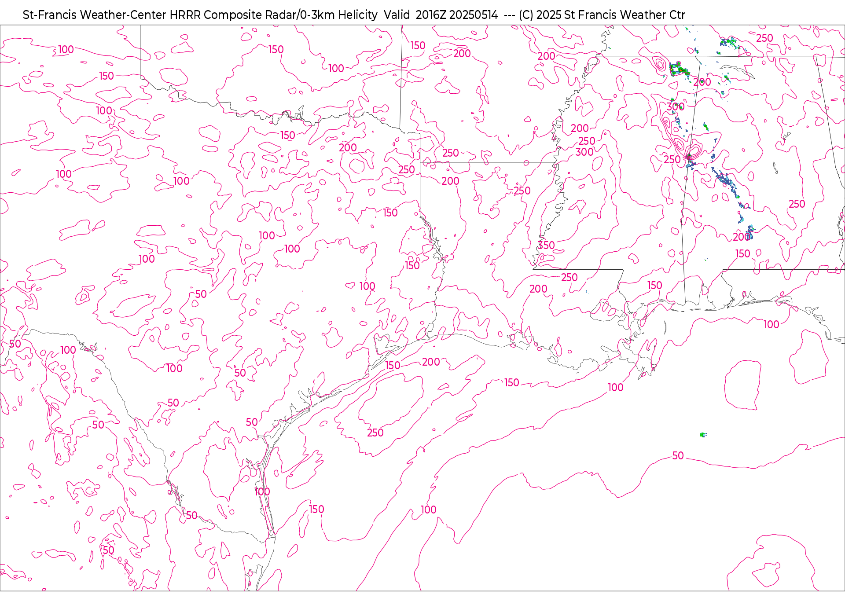This screenshot has height=616, width=845.
Task: Click the isolated green radar echo over the Gulf
Action: click(x=703, y=435)
